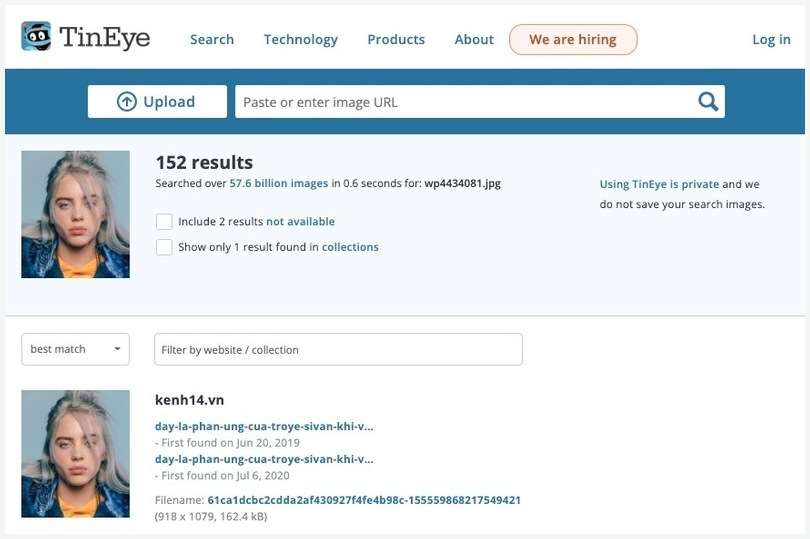Open the 'collections' link
The image size is (810, 539).
350,247
